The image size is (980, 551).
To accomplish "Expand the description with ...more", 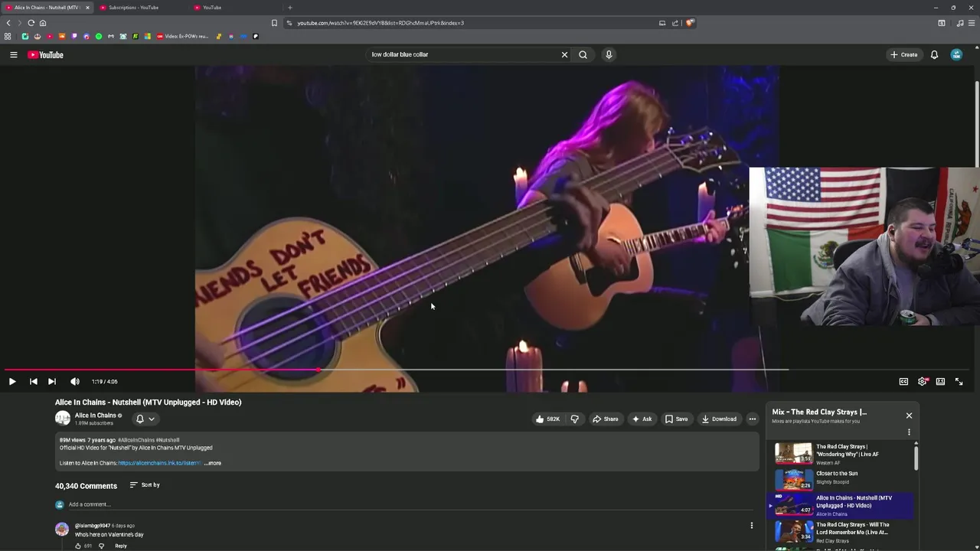I will click(x=212, y=463).
